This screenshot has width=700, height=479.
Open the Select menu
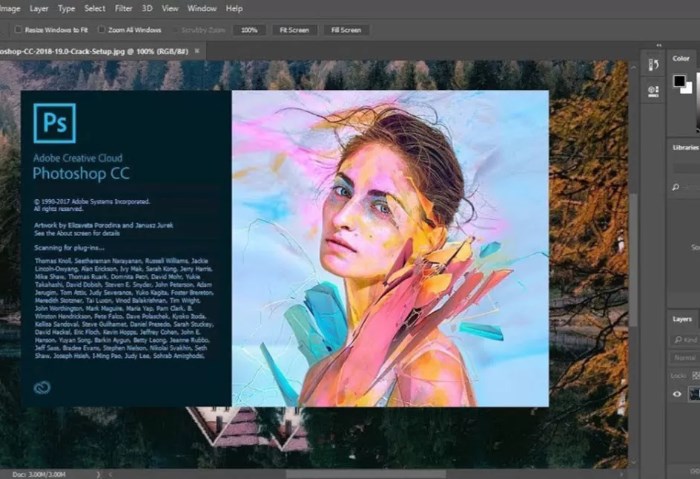click(95, 8)
